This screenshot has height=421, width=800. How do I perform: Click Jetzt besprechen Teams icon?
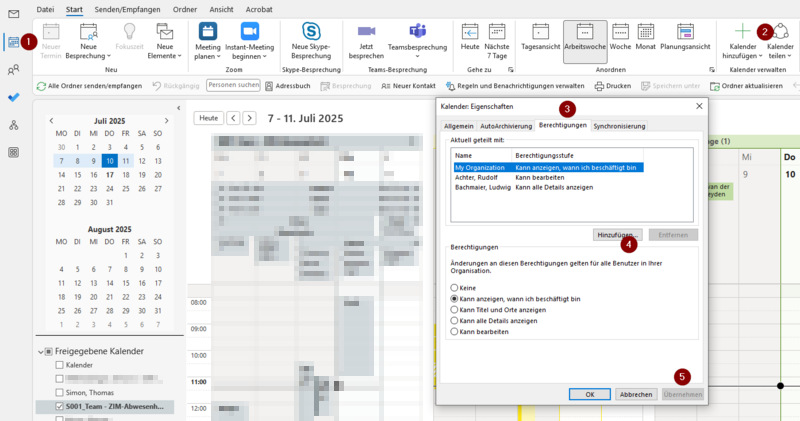point(366,32)
